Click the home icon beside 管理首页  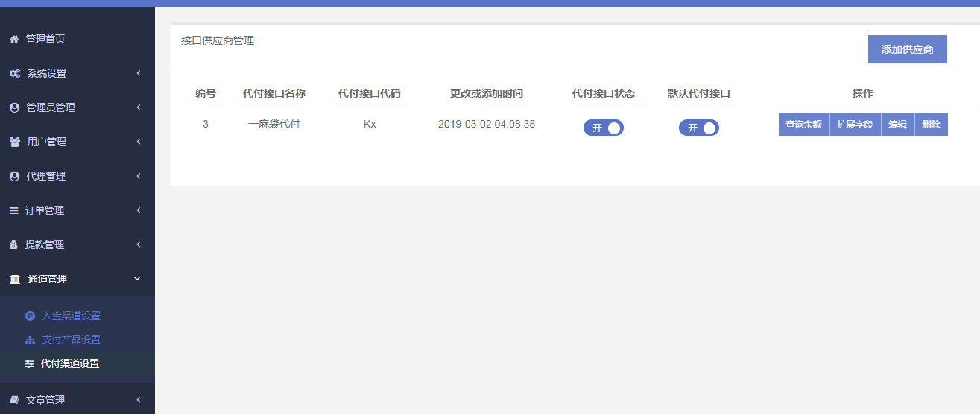[13, 39]
